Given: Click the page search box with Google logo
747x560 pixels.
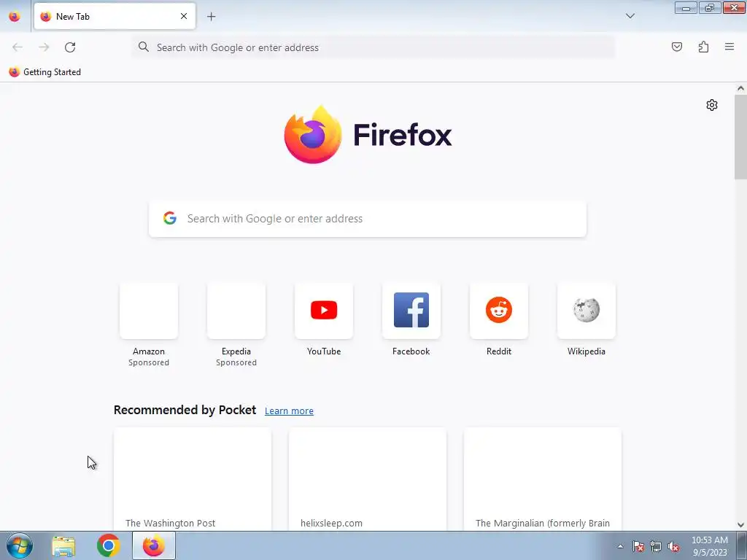Looking at the screenshot, I should click(368, 219).
